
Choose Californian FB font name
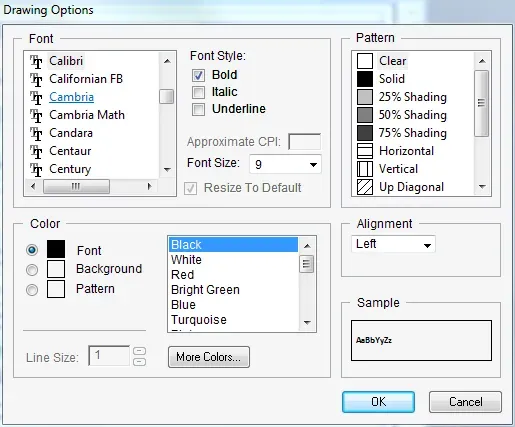pyautogui.click(x=86, y=79)
